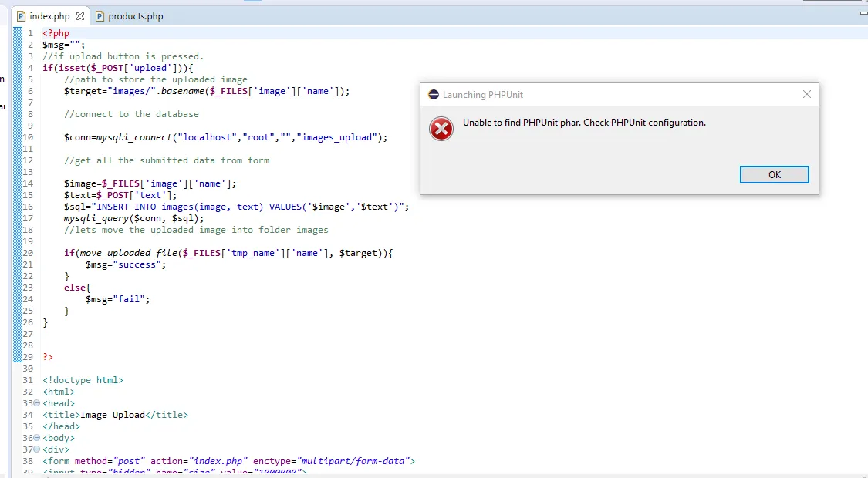
Task: Collapse the <head> fold on line 33
Action: (37, 403)
